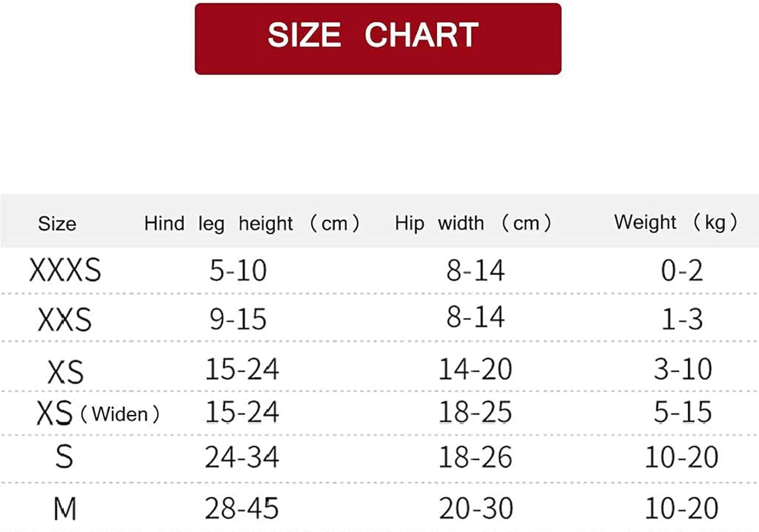Click the 28-45 hind leg height value

[x=242, y=508]
